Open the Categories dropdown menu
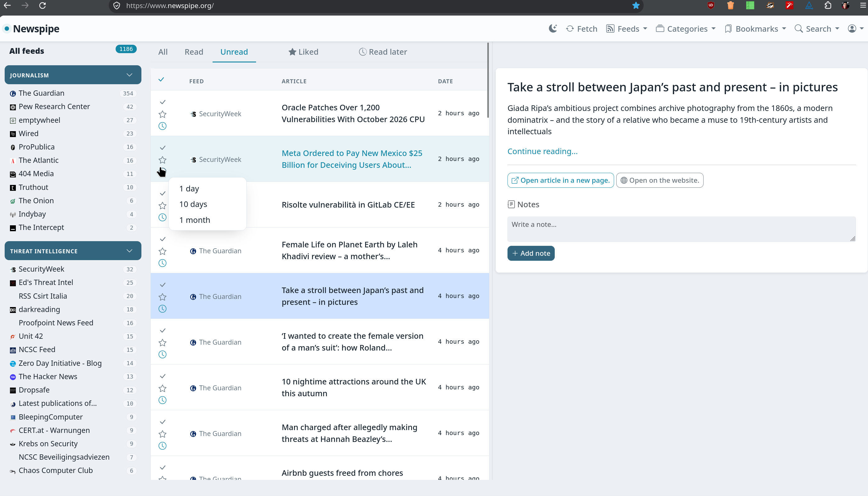The image size is (868, 496). [x=685, y=29]
